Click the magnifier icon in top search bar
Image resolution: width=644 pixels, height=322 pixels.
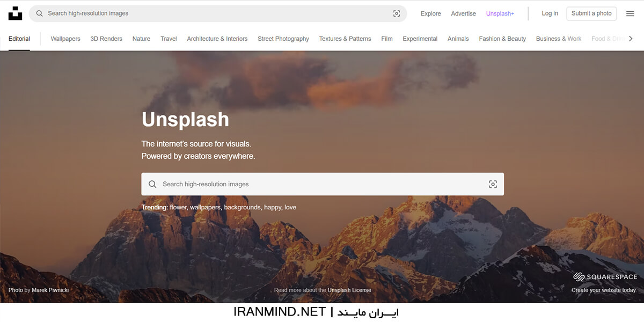click(39, 13)
